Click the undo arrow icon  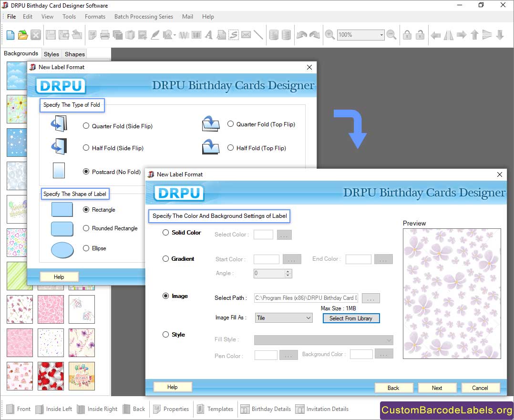click(x=301, y=35)
